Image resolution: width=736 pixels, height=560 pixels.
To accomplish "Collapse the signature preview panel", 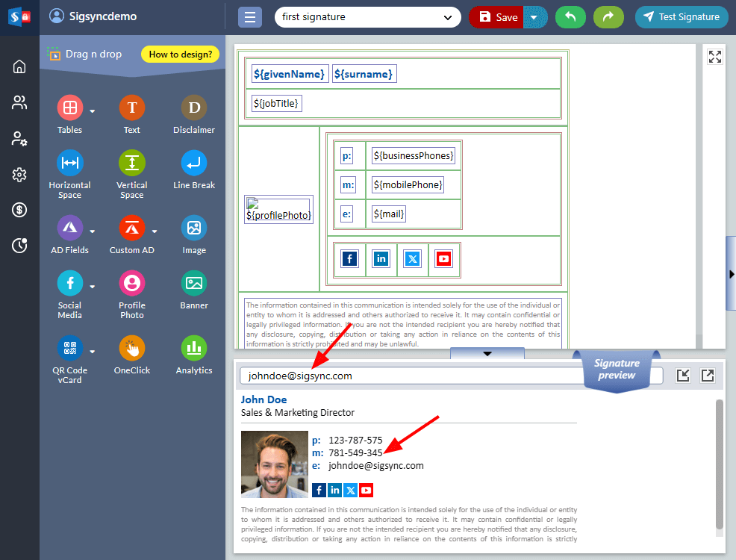I will tap(487, 353).
